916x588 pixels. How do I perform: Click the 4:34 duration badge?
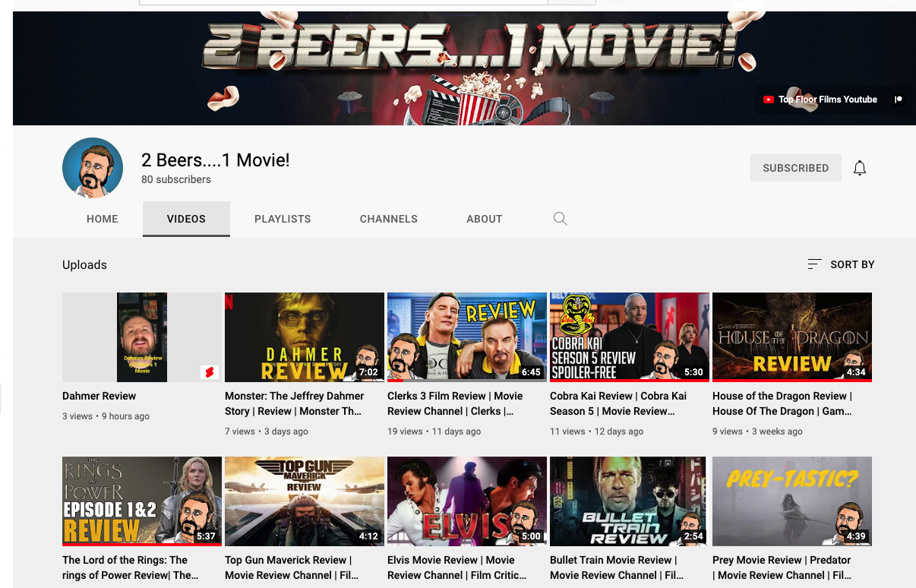856,372
